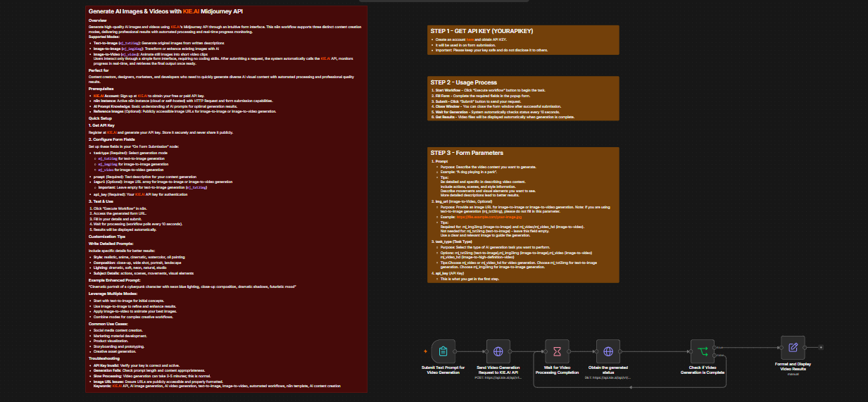Click the 'Register at KIE.AI' link under Get API Key
The width and height of the screenshot is (868, 402).
pos(112,132)
